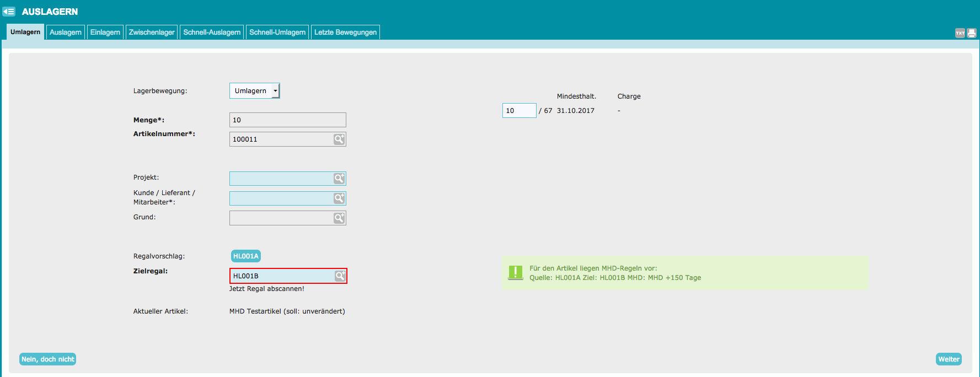Open article number search lookup icon
Screen dimensions: 980x377
tap(339, 139)
